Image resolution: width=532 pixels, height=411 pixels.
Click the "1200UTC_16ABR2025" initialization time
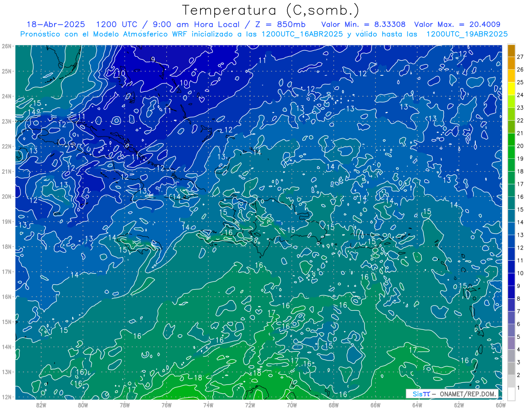(302, 34)
